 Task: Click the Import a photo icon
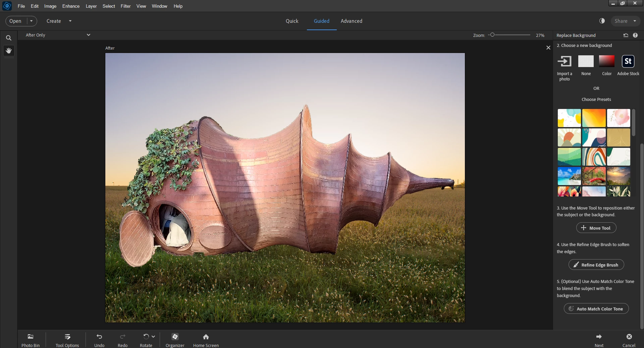(x=564, y=62)
